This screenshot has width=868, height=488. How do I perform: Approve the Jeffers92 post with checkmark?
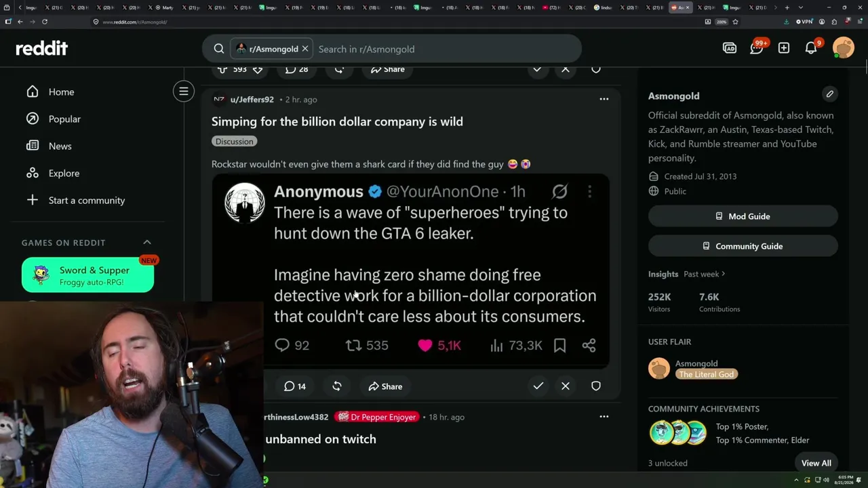click(x=538, y=386)
